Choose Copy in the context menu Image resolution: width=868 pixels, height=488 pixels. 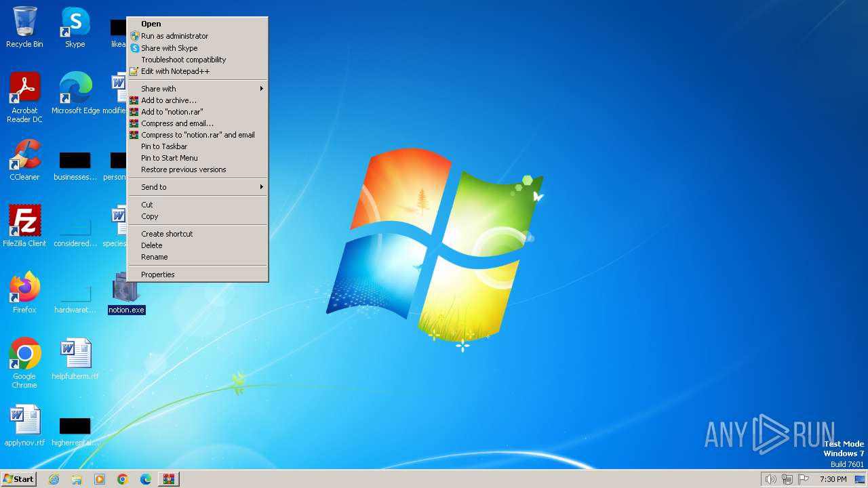point(197,216)
